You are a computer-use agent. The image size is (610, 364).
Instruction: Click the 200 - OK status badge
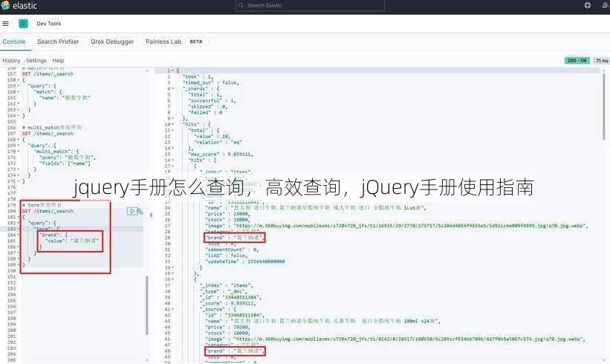[x=577, y=61]
